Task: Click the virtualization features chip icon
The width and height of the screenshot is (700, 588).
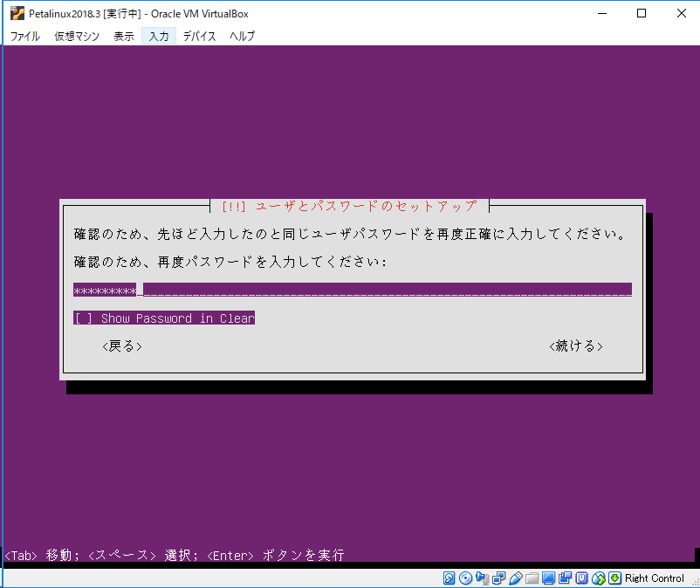Action: (582, 578)
